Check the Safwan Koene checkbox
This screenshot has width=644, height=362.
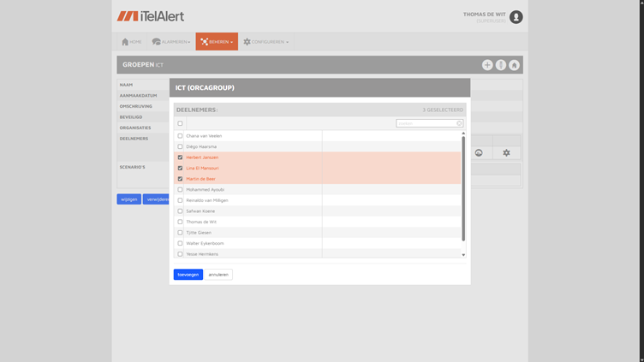[x=180, y=211]
